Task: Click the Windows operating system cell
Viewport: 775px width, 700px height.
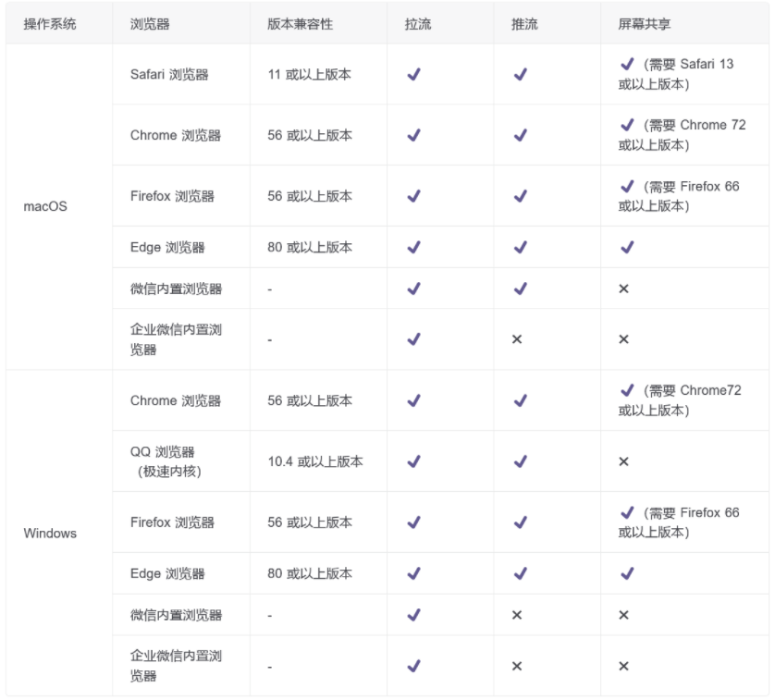Action: point(50,534)
